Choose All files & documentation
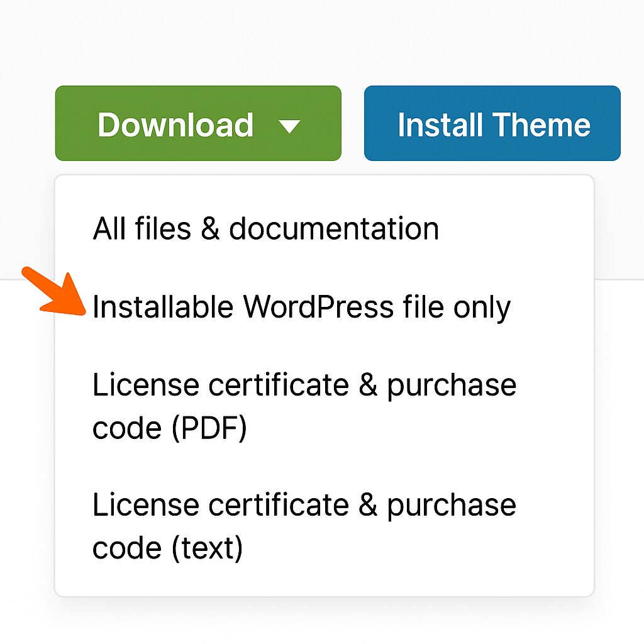644x644 pixels. click(266, 228)
